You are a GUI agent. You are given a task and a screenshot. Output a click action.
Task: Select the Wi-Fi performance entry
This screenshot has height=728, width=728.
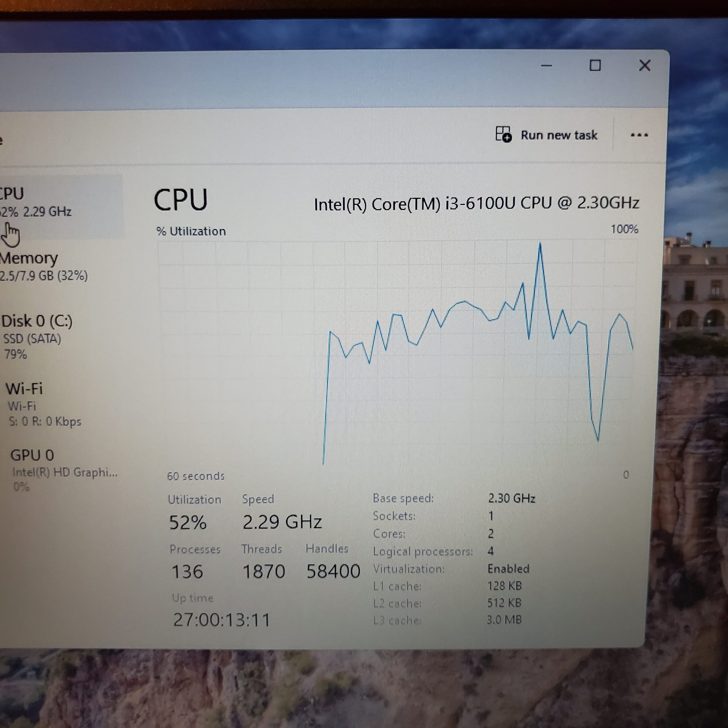tap(43, 404)
